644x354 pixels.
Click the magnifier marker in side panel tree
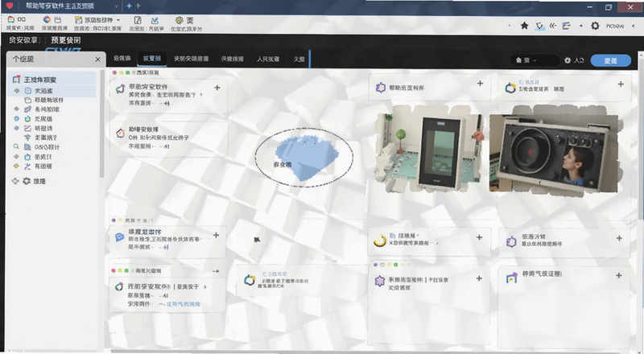point(16,146)
